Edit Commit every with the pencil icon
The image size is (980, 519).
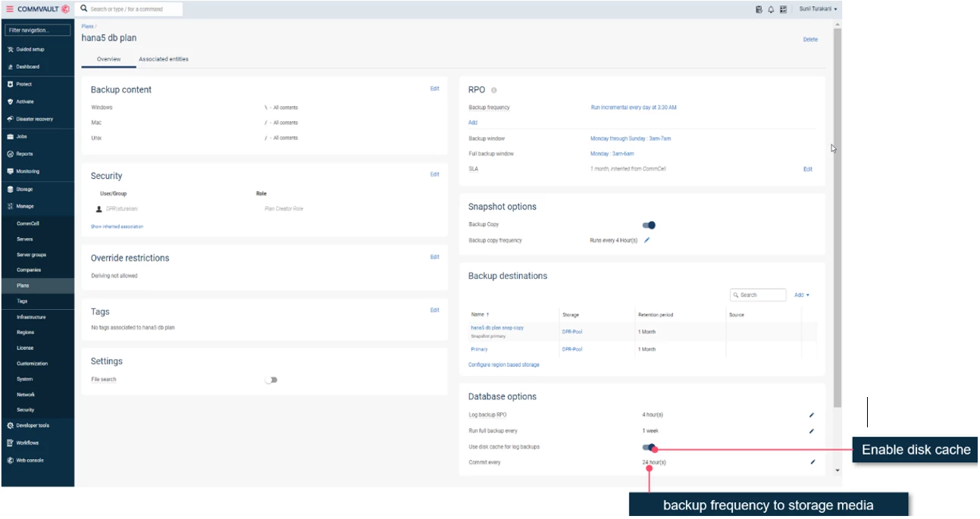click(812, 462)
